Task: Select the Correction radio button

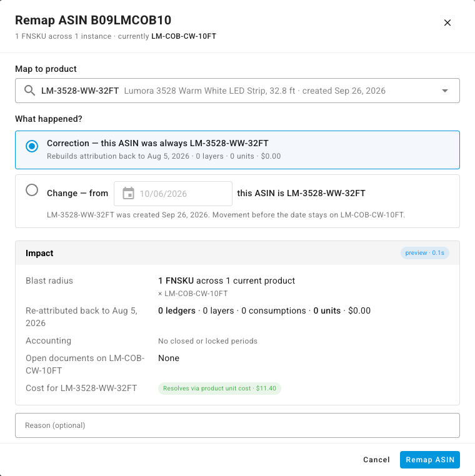Action: pos(32,146)
